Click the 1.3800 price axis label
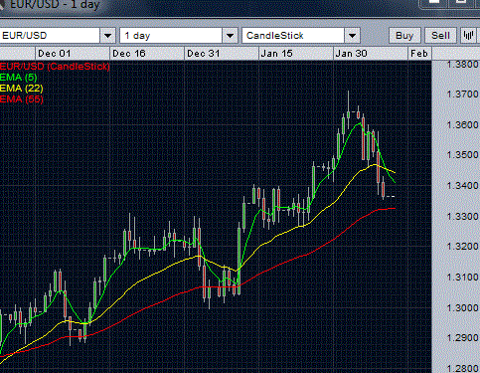The image size is (480, 373). tap(463, 64)
